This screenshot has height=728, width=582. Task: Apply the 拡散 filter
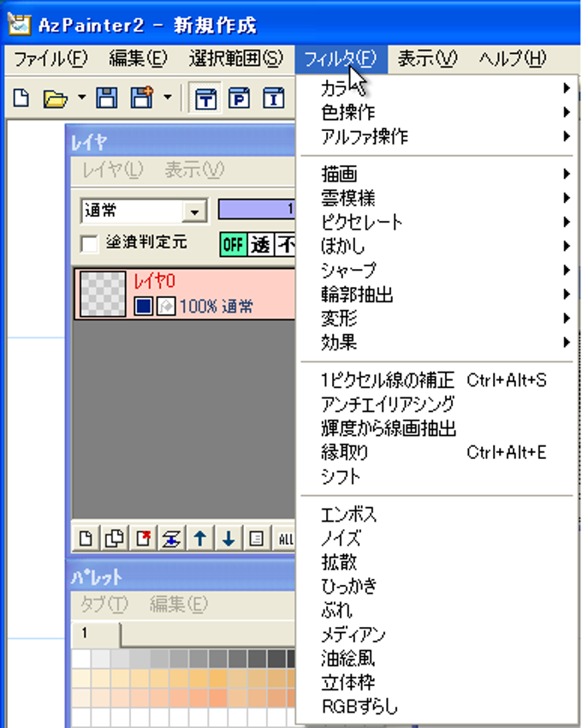[436, 563]
